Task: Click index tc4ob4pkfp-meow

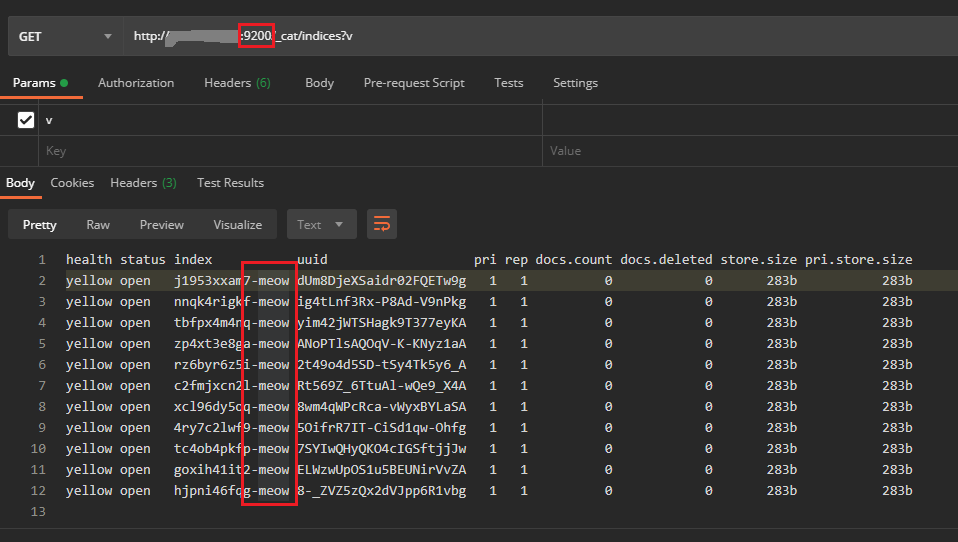Action: pos(232,449)
